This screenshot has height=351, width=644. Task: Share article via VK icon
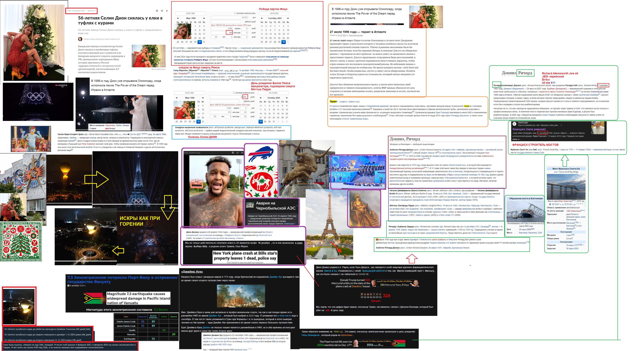point(157,11)
